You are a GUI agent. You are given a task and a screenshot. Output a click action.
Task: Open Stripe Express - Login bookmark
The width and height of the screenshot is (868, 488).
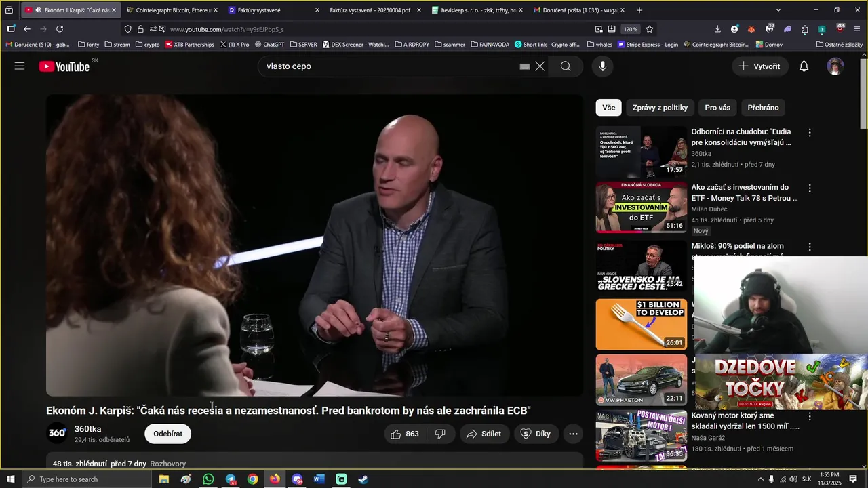pos(647,44)
